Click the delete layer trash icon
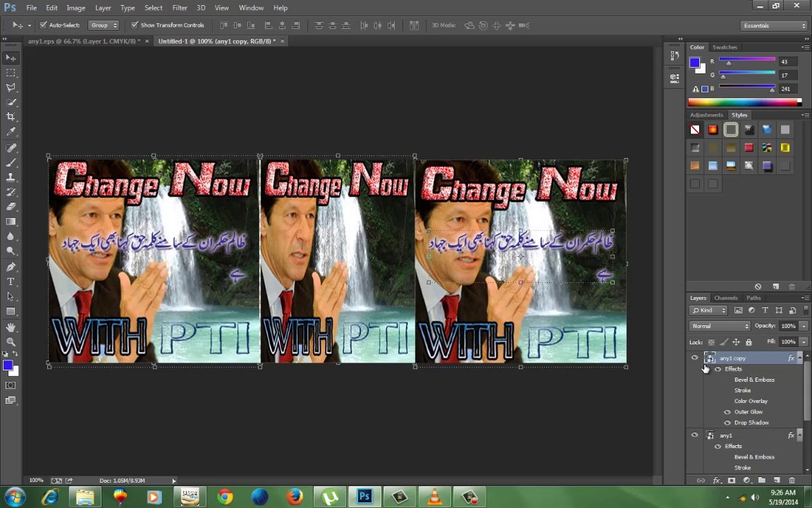Viewport: 812px width, 508px height. (792, 480)
